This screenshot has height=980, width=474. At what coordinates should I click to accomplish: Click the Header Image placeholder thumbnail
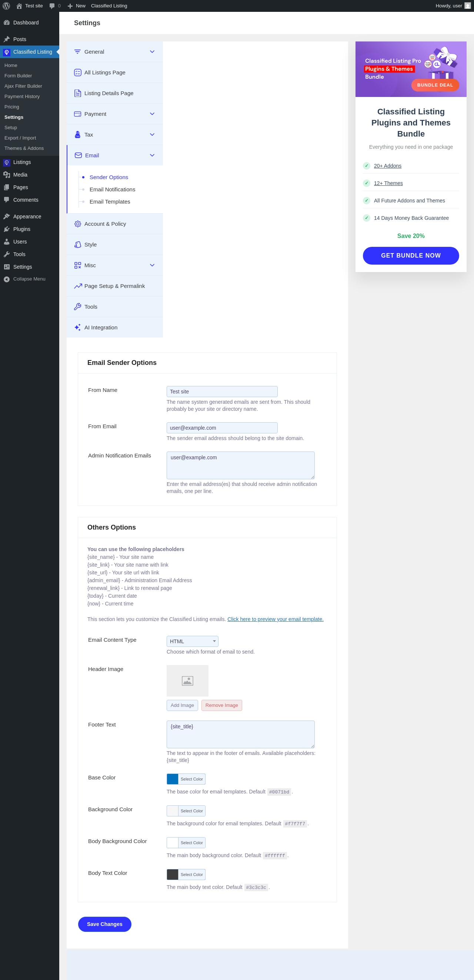188,681
